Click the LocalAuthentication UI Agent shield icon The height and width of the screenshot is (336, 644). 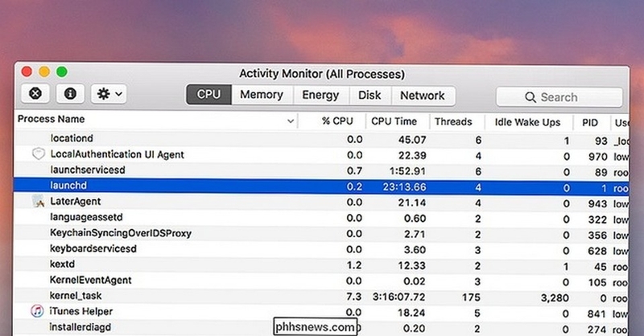(x=38, y=154)
